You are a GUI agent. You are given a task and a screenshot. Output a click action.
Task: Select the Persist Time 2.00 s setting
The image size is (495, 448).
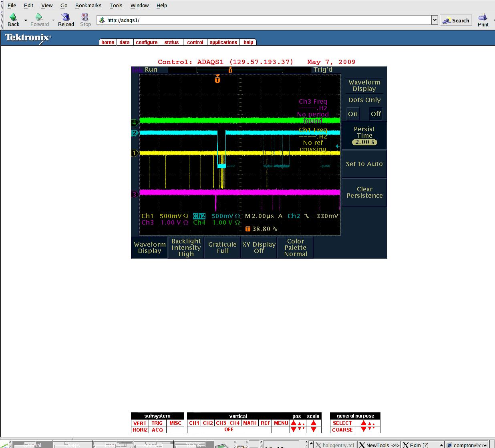coord(364,136)
